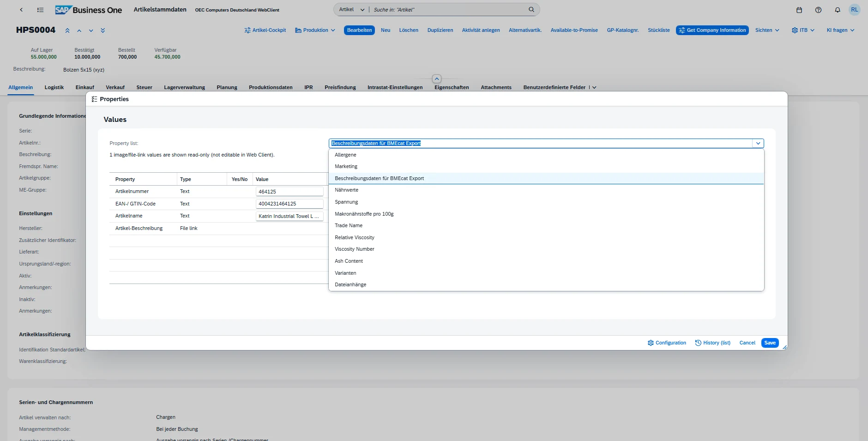Click the Artikelname value field
The width and height of the screenshot is (868, 441).
point(289,216)
